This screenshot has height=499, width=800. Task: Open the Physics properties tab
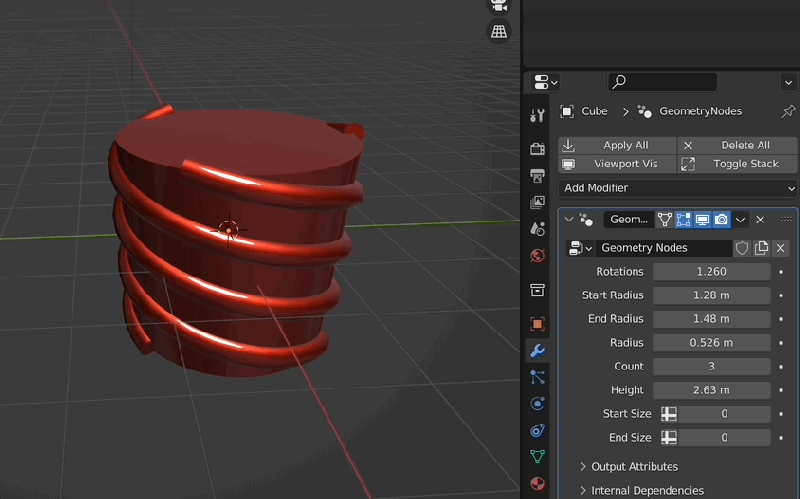[x=537, y=404]
